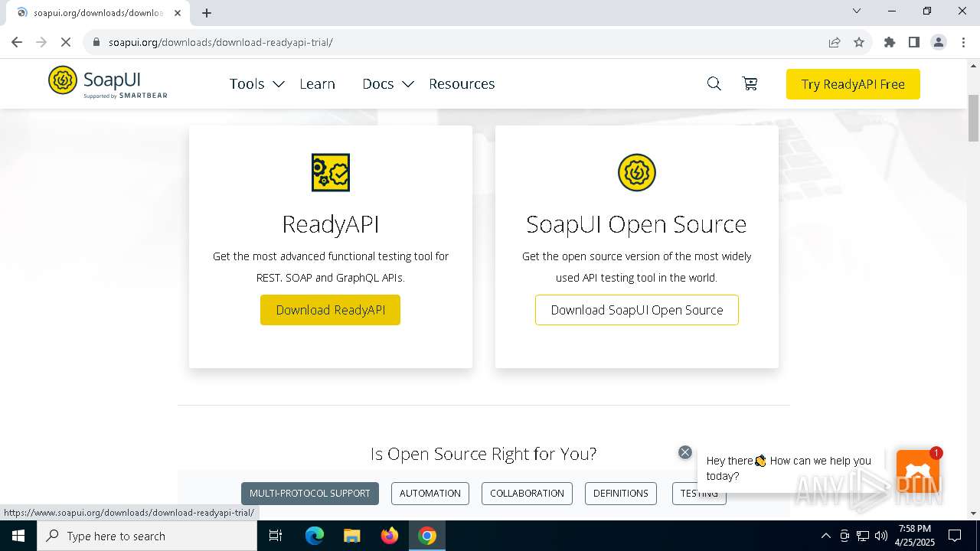The image size is (980, 551).
Task: Dismiss the chat popup with X icon
Action: point(685,452)
